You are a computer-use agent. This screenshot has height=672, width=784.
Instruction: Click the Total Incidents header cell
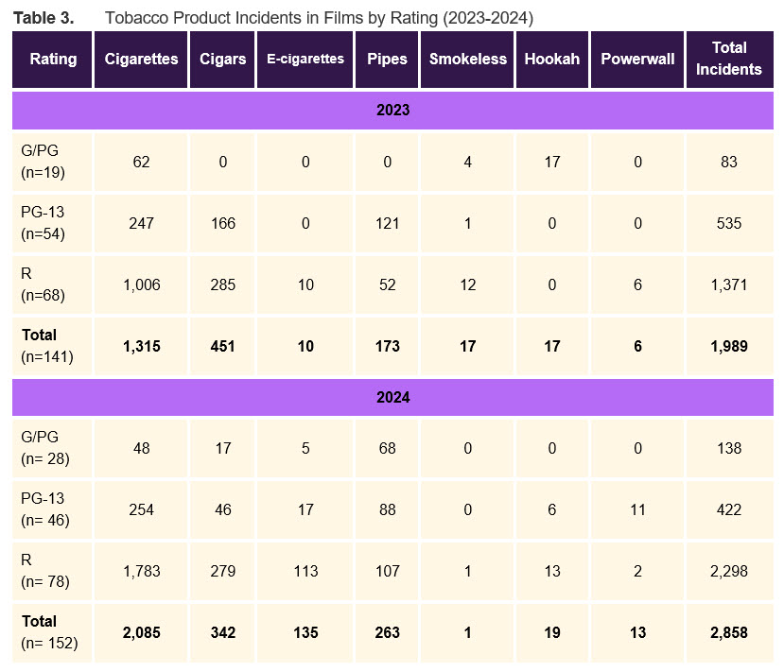click(729, 59)
